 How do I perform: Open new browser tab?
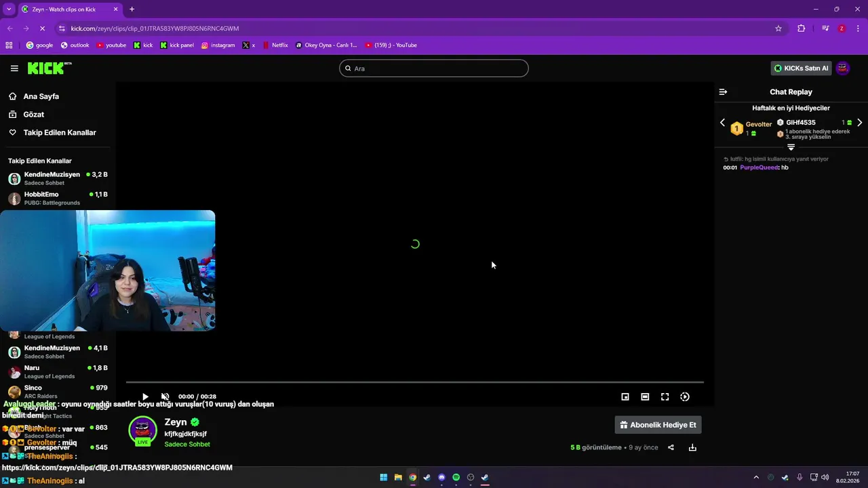coord(132,9)
